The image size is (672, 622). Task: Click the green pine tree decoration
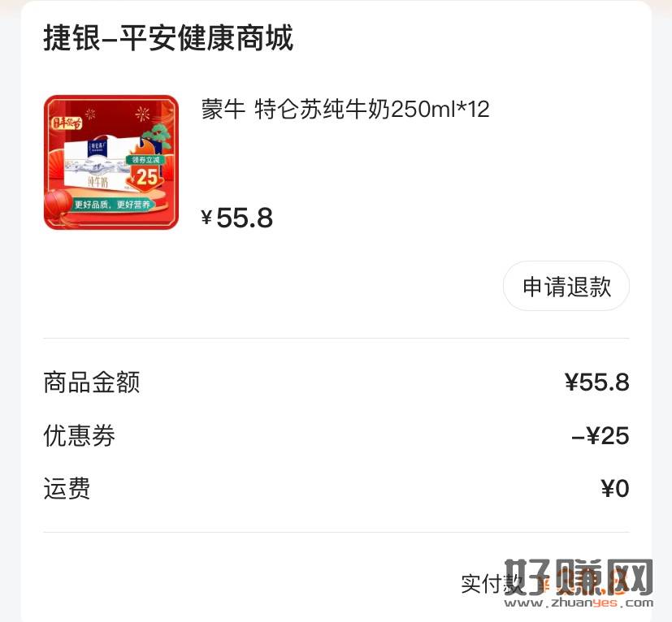(x=157, y=136)
